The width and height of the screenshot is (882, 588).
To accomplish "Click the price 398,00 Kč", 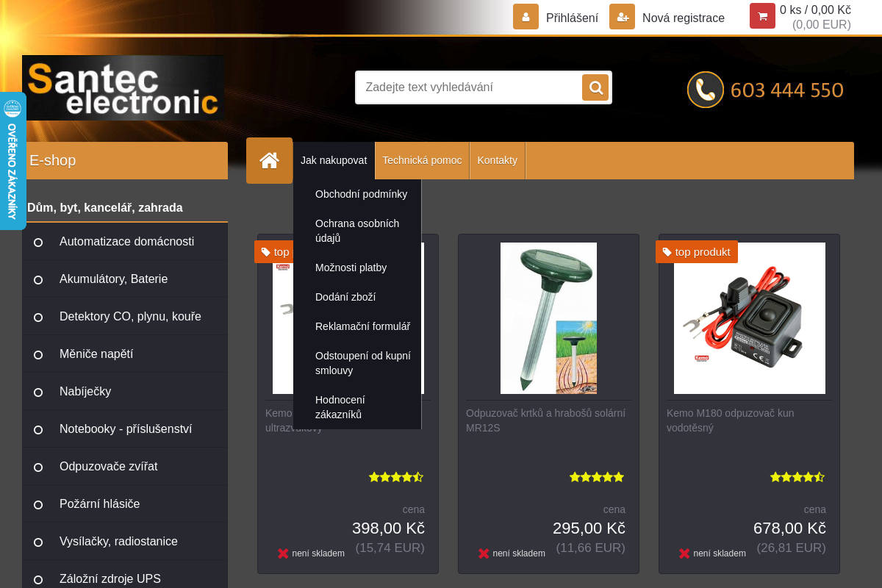I will [388, 528].
